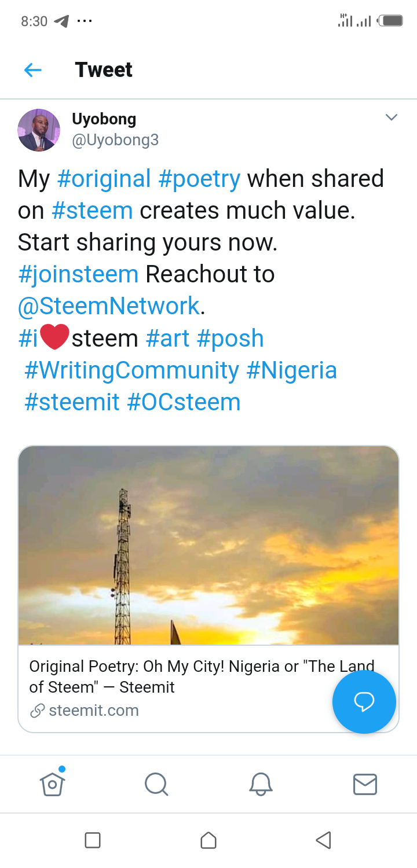Tap the steemit.com link icon

tap(38, 711)
